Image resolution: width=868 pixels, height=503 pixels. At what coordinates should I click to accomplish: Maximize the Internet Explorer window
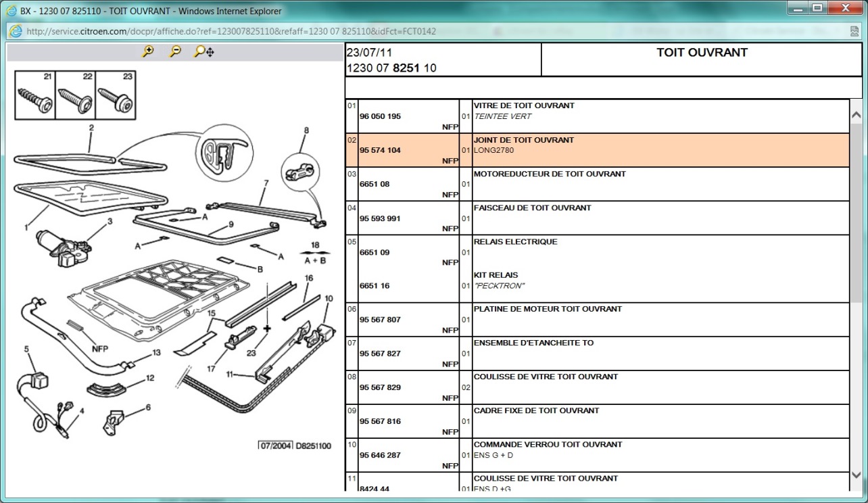[x=817, y=9]
